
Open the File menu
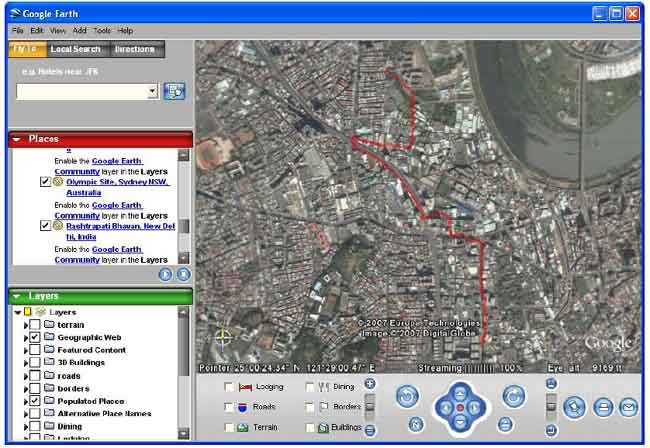pyautogui.click(x=17, y=31)
